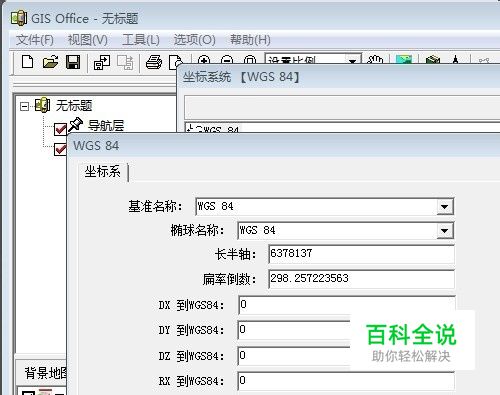The image size is (500, 395).
Task: Select the 导航层 layer label
Action: (106, 126)
